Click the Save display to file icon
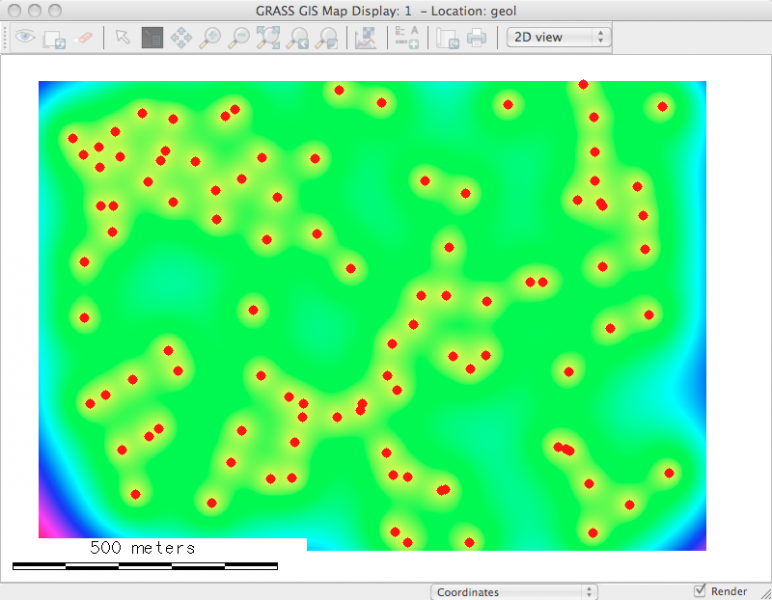 coord(448,38)
